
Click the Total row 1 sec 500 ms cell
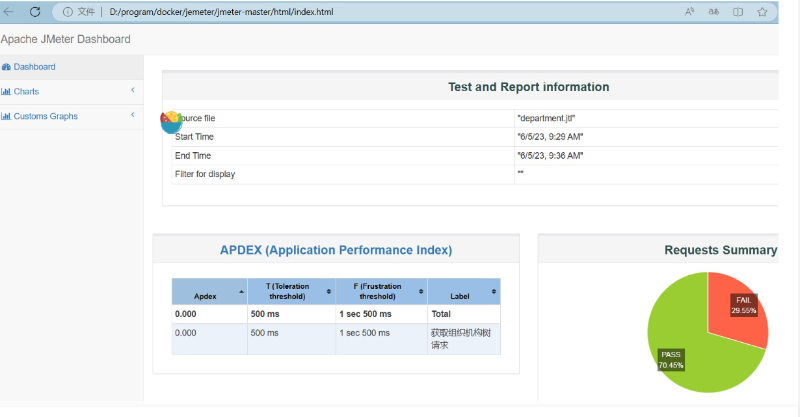pos(382,314)
